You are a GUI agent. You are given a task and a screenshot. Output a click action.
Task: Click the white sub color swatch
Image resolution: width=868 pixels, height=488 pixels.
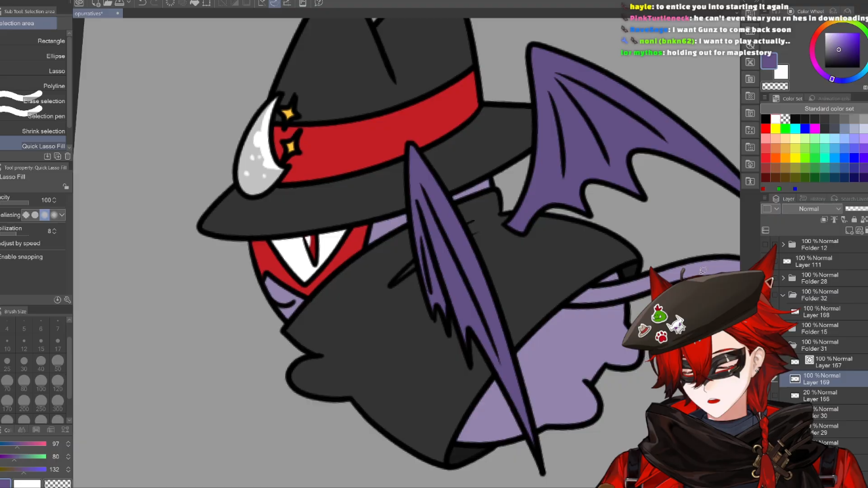pos(781,72)
